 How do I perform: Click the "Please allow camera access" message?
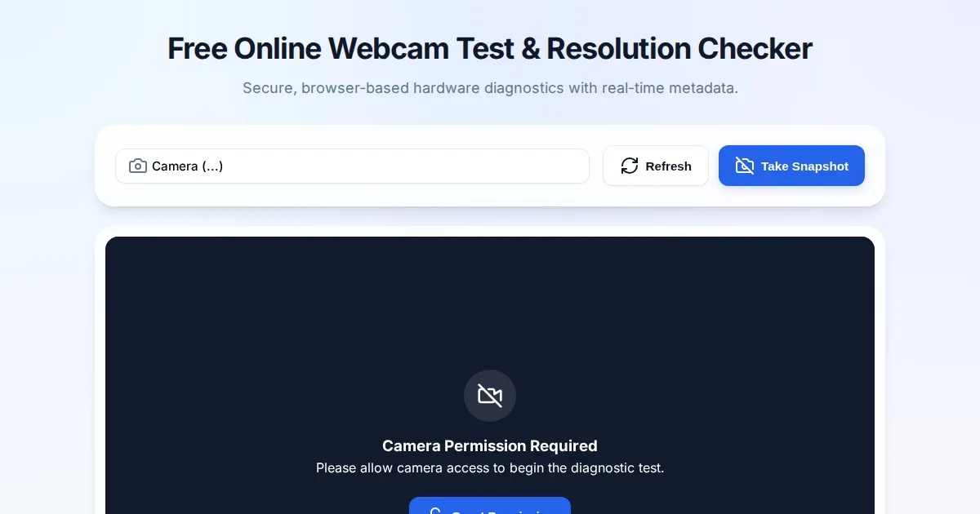coord(490,468)
